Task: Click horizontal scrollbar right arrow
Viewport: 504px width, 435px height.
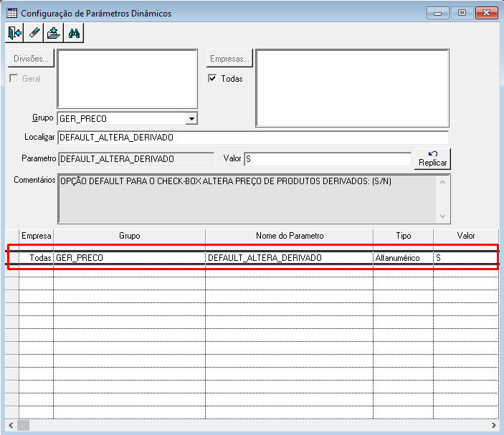Action: point(493,426)
